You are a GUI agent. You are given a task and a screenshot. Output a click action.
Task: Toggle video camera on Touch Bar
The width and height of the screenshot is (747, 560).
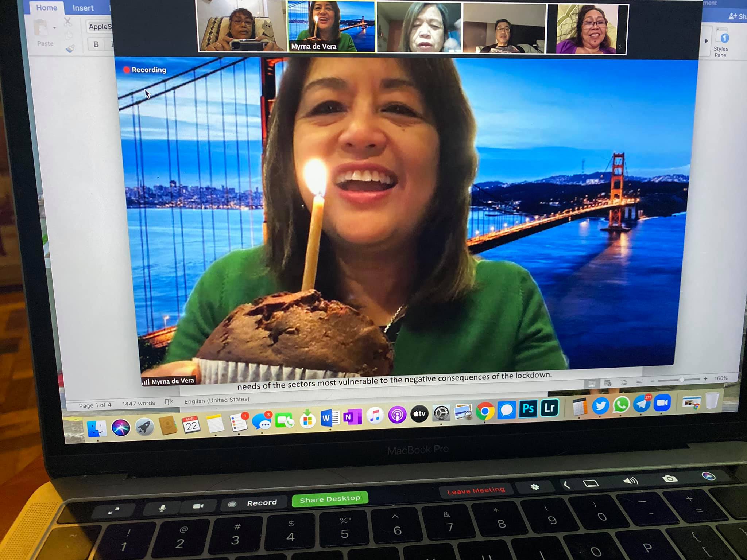point(198,506)
